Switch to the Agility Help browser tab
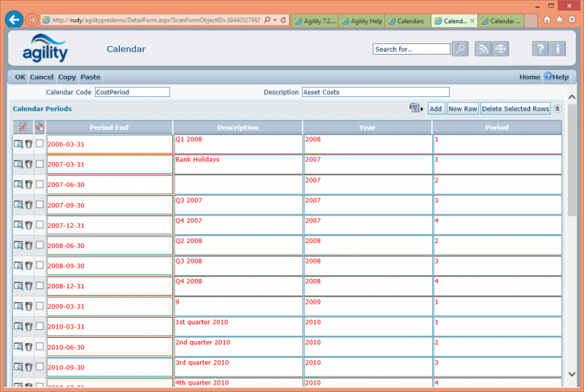 tap(361, 21)
